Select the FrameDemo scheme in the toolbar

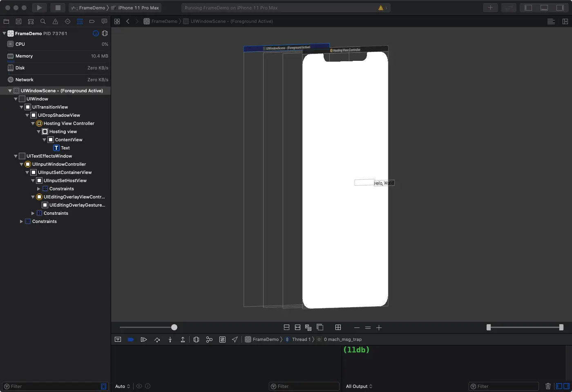[x=88, y=8]
